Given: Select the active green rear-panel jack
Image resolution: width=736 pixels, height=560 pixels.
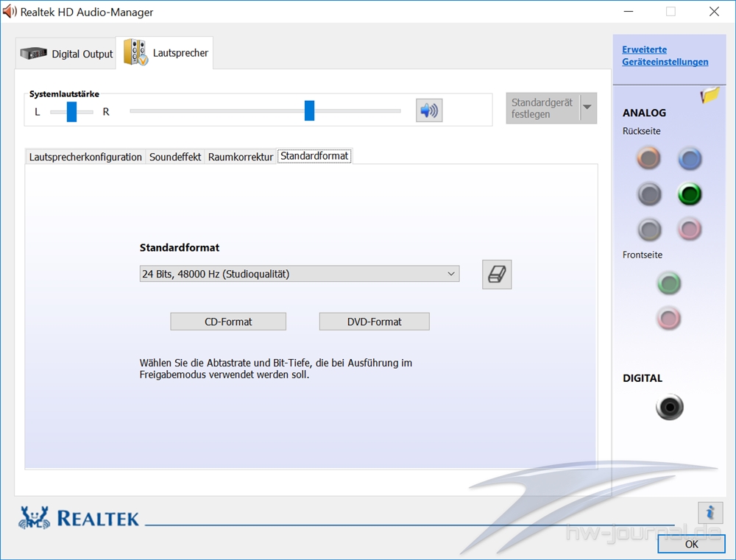Looking at the screenshot, I should (x=690, y=194).
